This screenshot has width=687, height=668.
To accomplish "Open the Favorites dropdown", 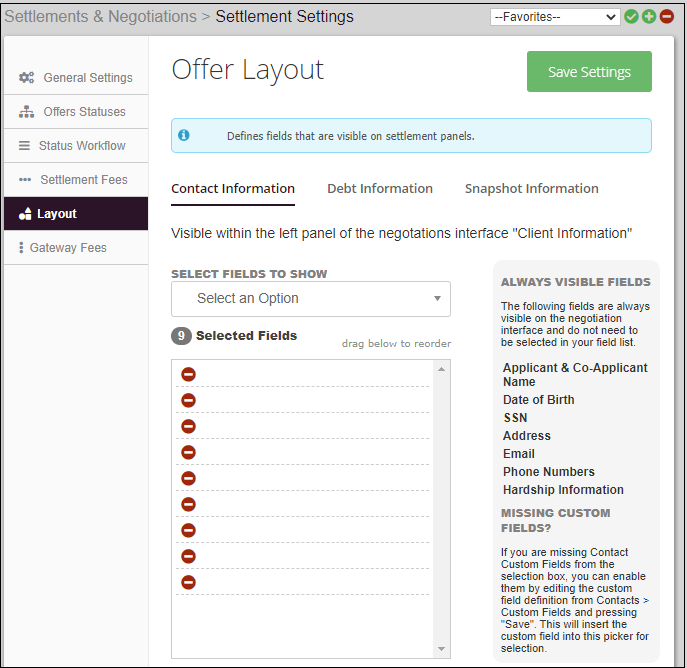I will coord(555,17).
